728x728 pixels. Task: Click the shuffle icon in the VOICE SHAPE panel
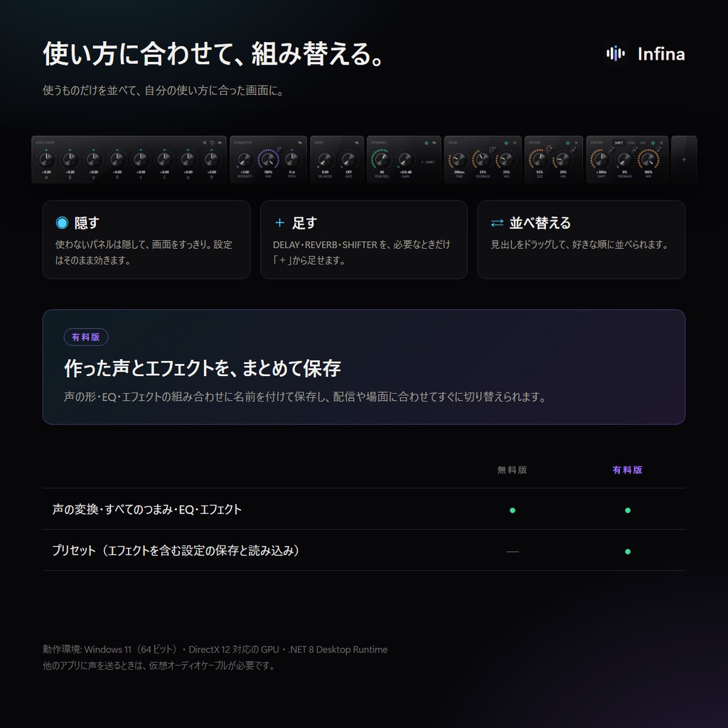[204, 142]
